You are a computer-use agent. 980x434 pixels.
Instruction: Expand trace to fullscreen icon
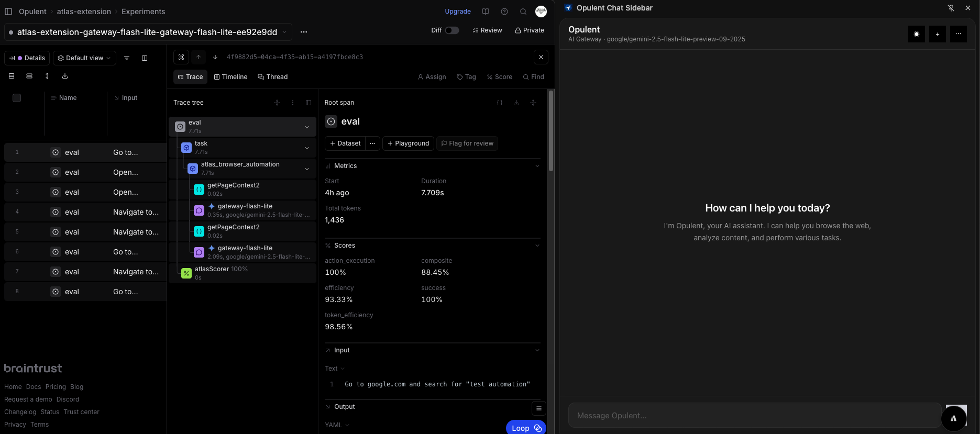coord(181,57)
